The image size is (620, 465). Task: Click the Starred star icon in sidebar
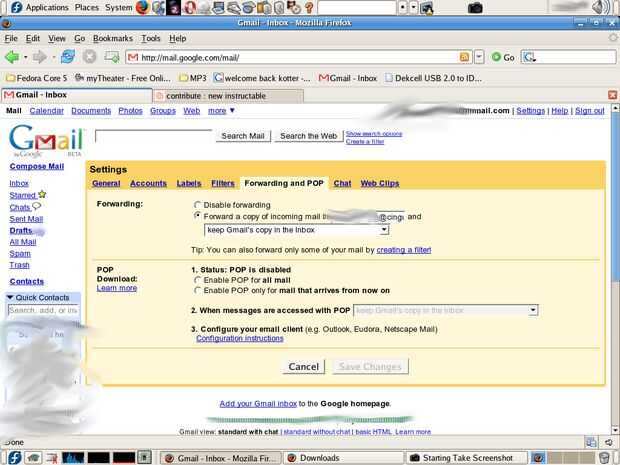coord(42,194)
